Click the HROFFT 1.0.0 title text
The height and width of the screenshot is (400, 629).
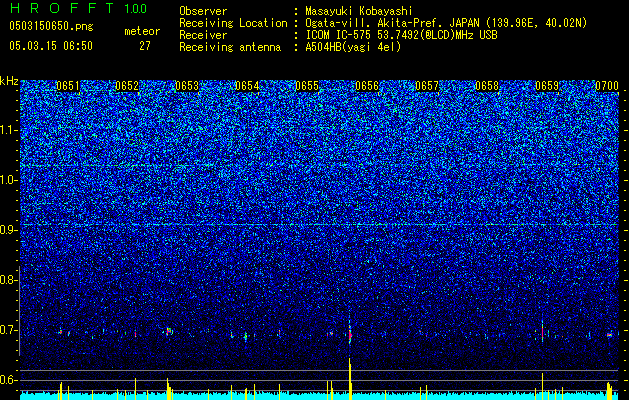tap(79, 8)
